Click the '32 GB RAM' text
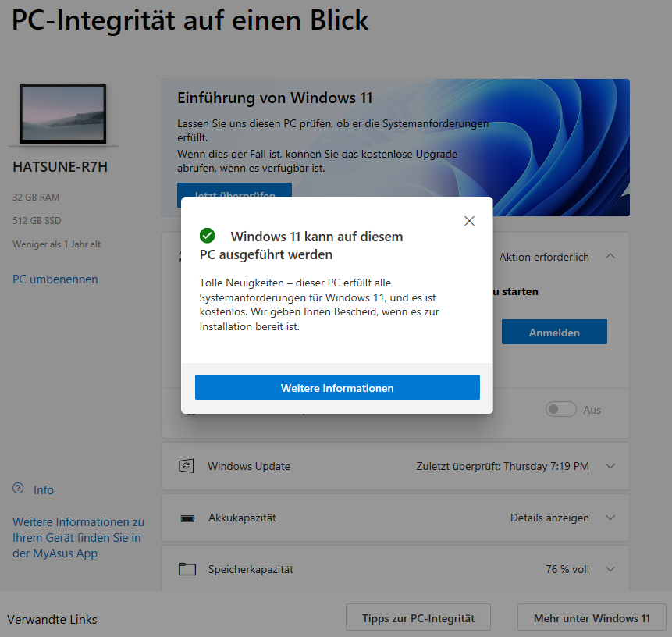This screenshot has width=672, height=637. (x=36, y=198)
